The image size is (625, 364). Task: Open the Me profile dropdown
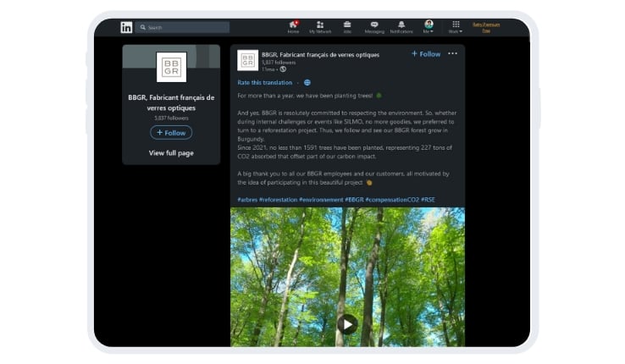coord(429,27)
